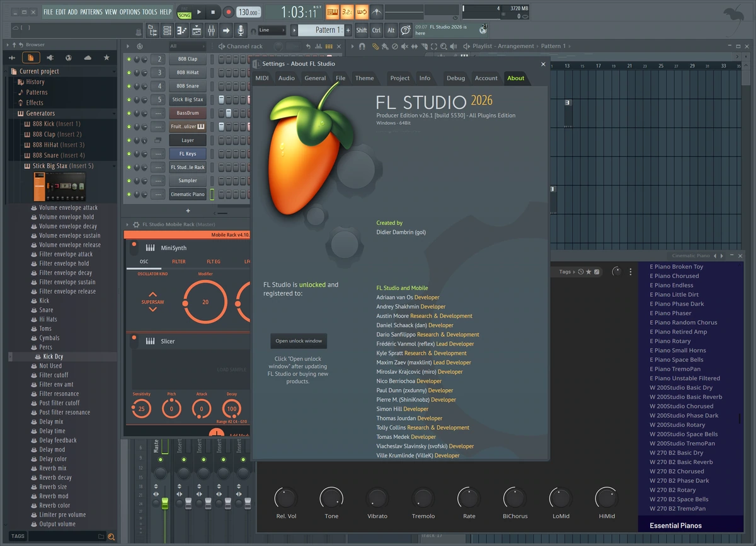756x546 pixels.
Task: Select the Playlist mute tool
Action: point(404,47)
